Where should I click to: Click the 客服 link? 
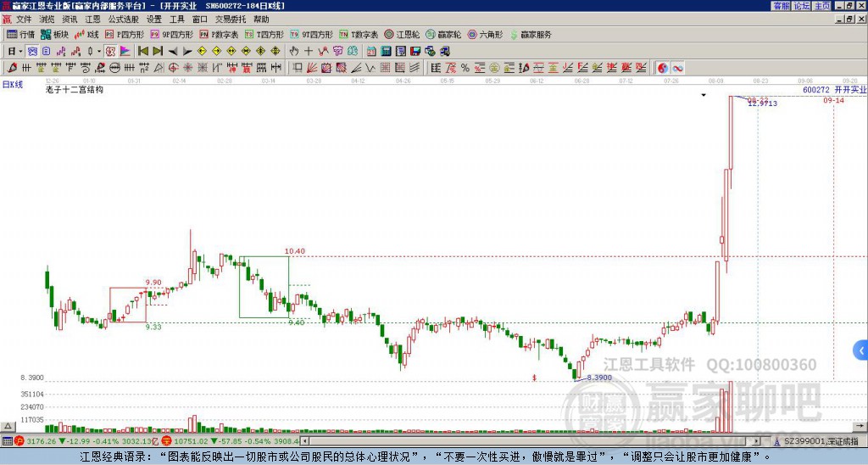point(781,6)
